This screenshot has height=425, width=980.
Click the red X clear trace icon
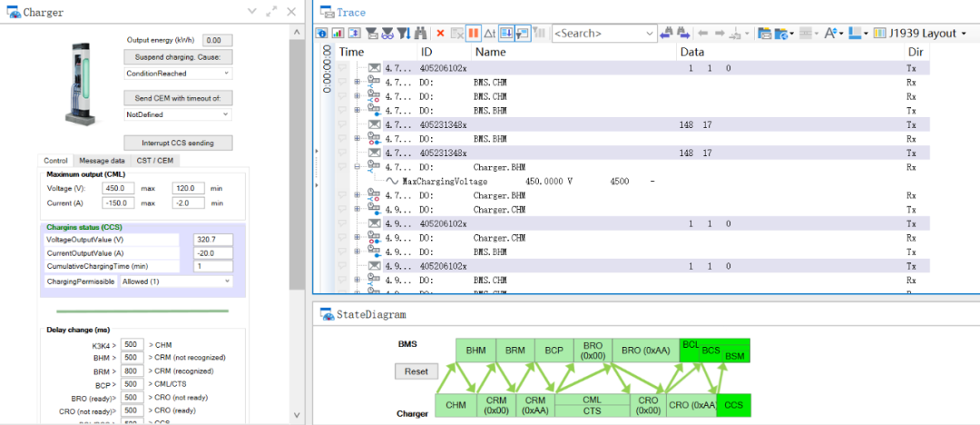pos(440,34)
